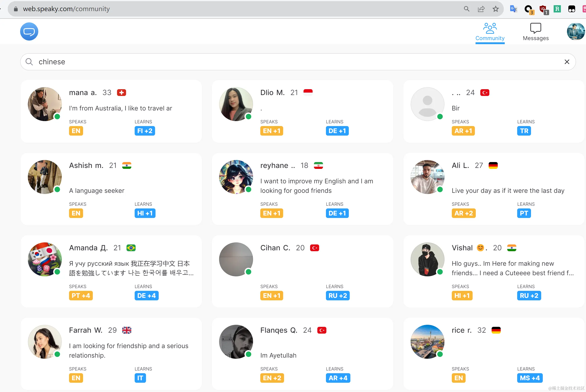Expand Amanda's PT +4 spoken languages
Image resolution: width=586 pixels, height=392 pixels.
point(81,296)
